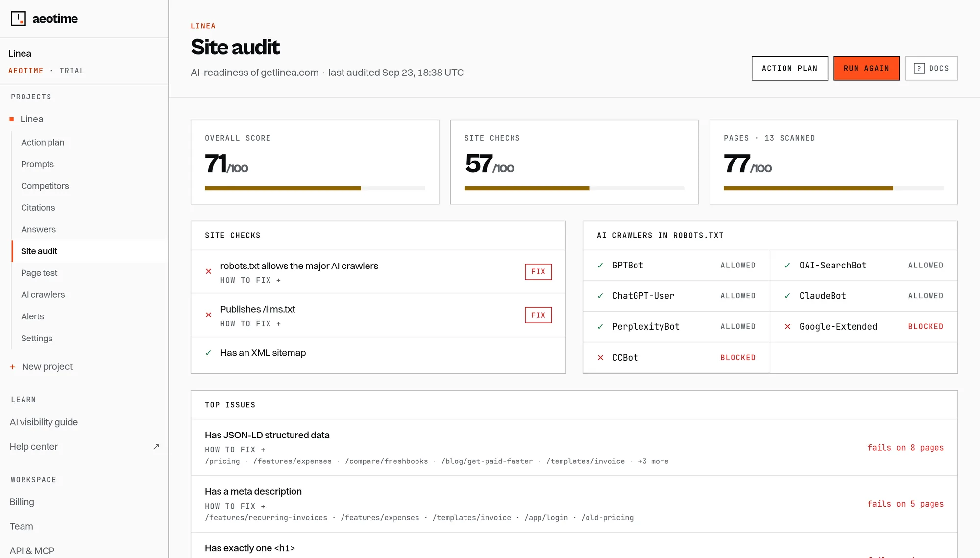
Task: Click the check icon next to ClaudeBot
Action: [x=787, y=296]
